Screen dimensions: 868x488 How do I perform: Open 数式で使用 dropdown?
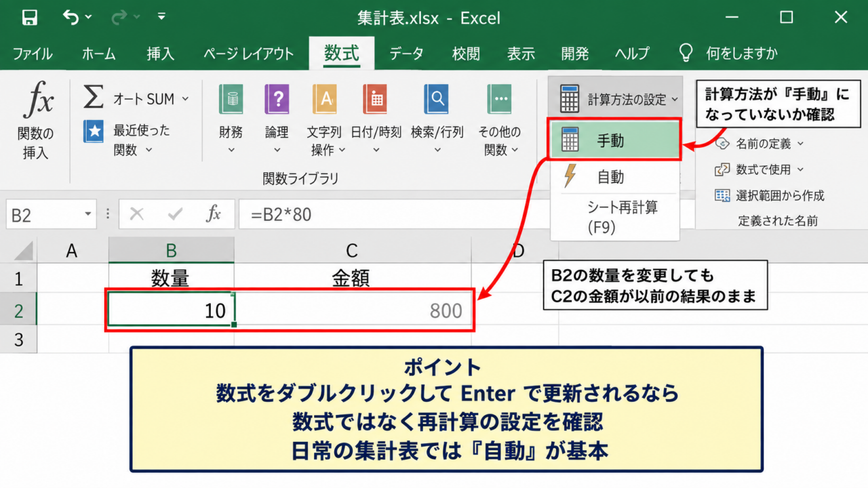pos(759,169)
